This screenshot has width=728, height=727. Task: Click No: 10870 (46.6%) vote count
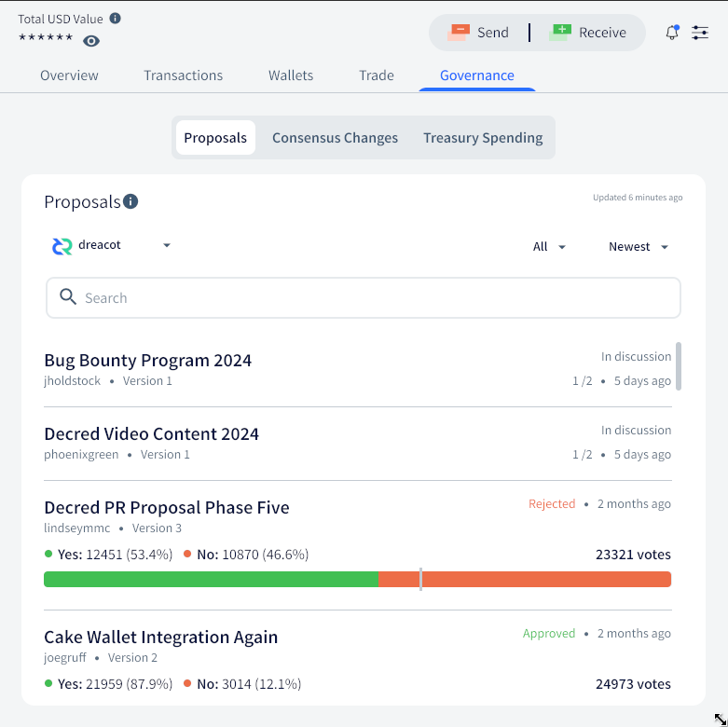pyautogui.click(x=246, y=555)
